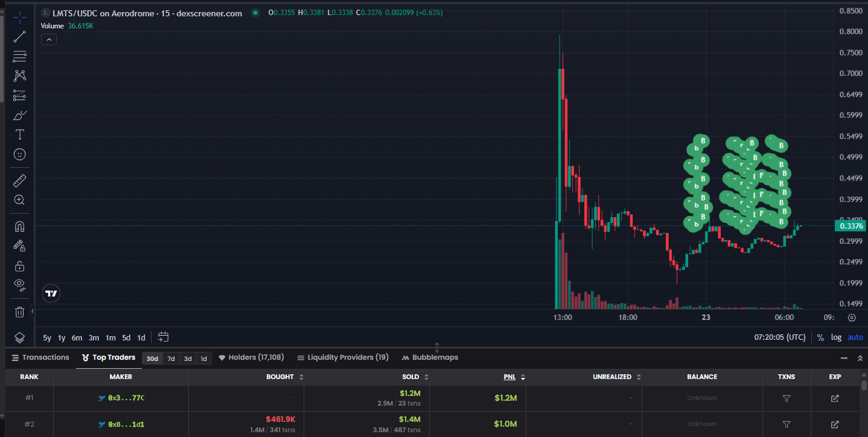Open the object tree layers icon
The width and height of the screenshot is (868, 437).
(x=19, y=337)
